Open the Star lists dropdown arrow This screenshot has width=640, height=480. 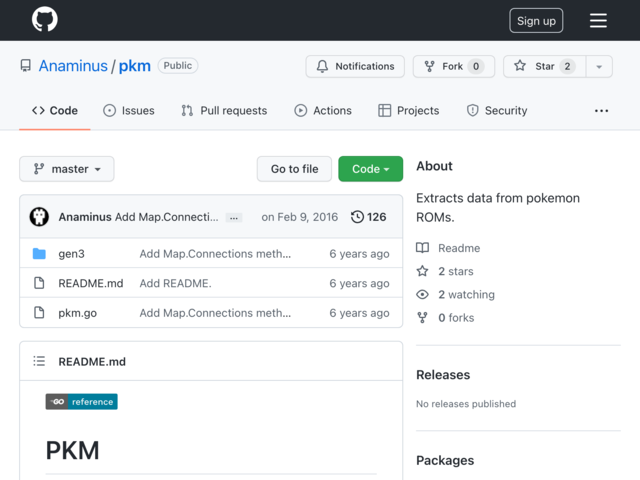tap(599, 66)
